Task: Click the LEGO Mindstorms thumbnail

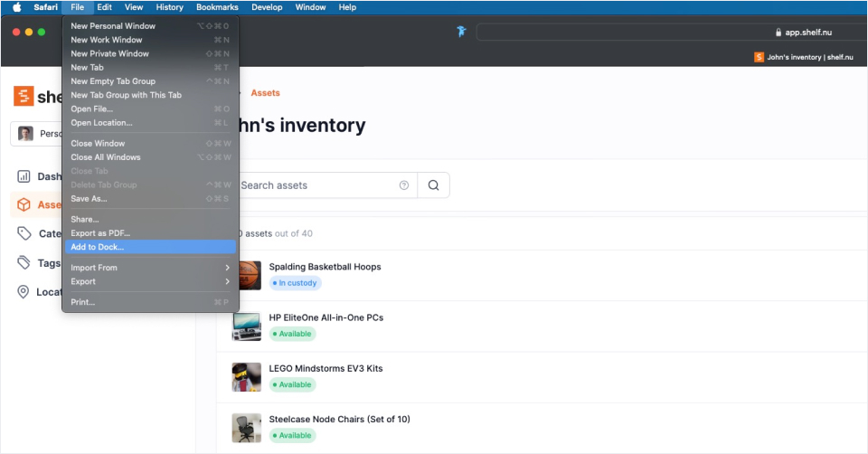Action: (x=246, y=377)
